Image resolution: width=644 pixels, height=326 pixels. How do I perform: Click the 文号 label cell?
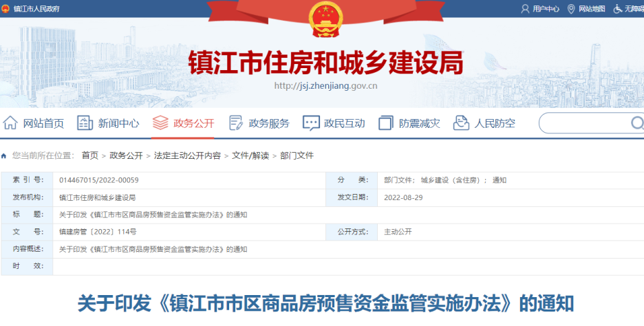27,232
